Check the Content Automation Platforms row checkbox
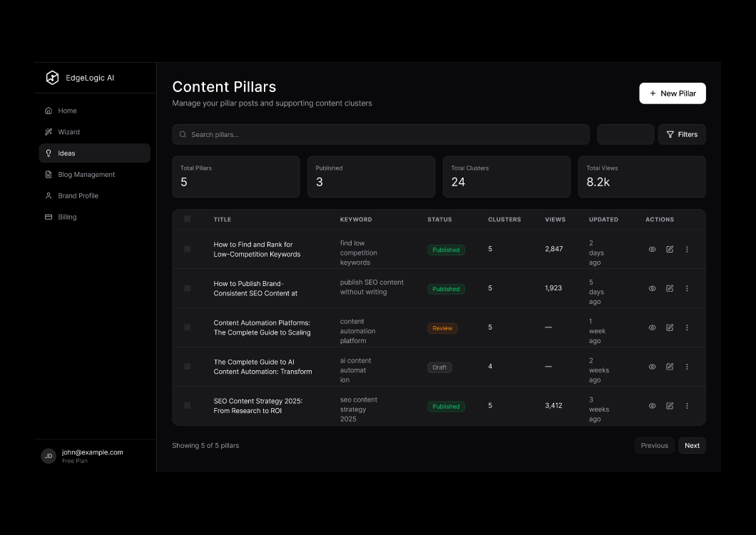 188,327
